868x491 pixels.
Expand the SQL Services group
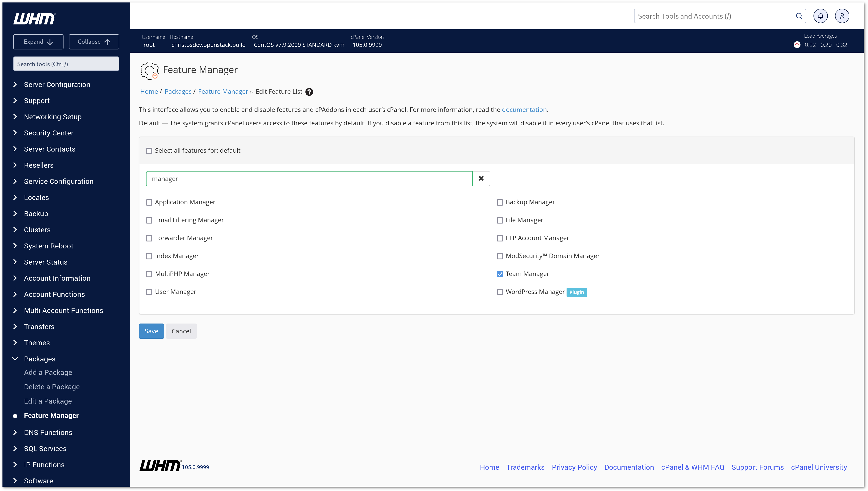(x=45, y=448)
